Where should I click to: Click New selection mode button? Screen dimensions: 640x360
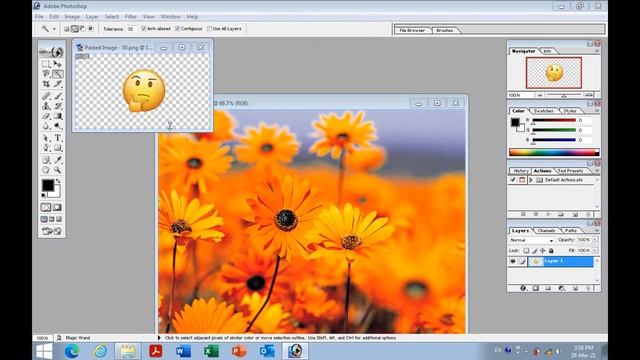[x=67, y=29]
